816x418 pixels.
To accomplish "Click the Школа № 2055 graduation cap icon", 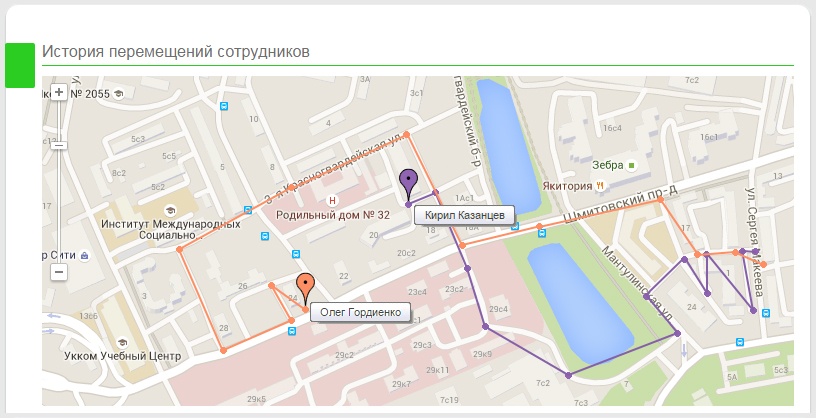I will 119,94.
